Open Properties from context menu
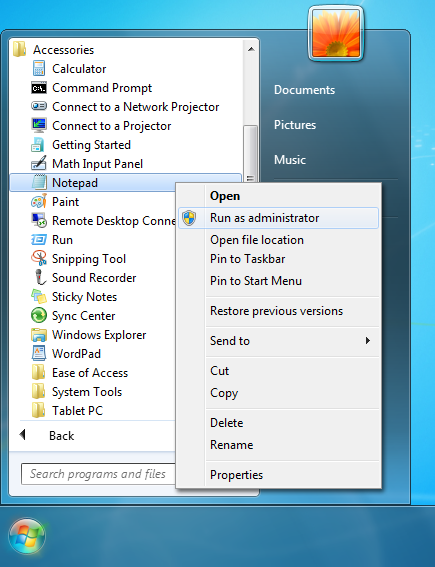435x567 pixels. tap(278, 475)
